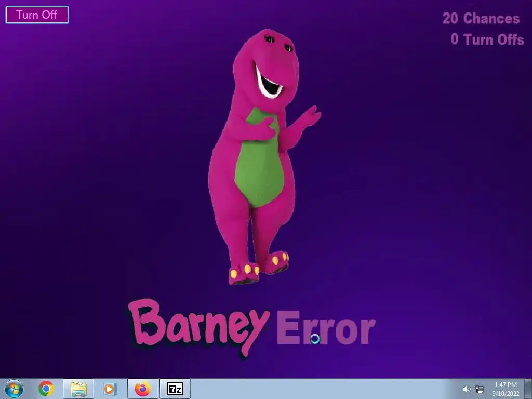The width and height of the screenshot is (532, 399).
Task: Open the 7-Zip taskbar icon
Action: tap(175, 389)
